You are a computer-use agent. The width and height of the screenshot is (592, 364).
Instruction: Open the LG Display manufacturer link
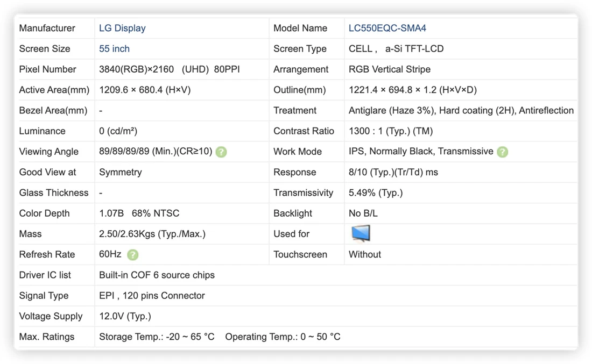pos(122,28)
